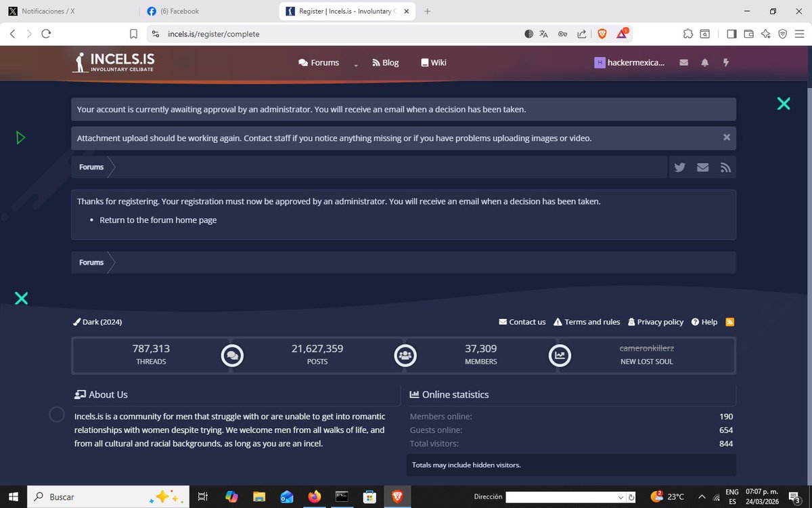The height and width of the screenshot is (508, 812).
Task: Click the lower Forums breadcrumb
Action: (91, 263)
